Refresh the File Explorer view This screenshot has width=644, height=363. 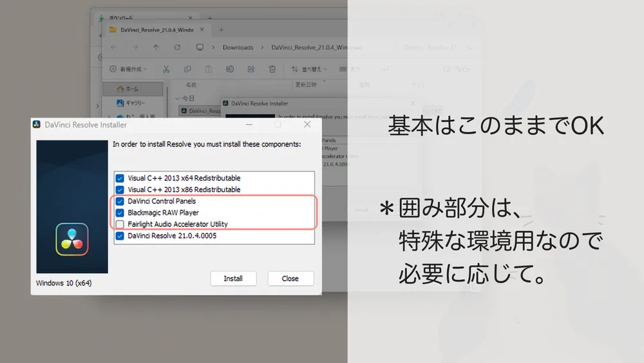[x=178, y=47]
